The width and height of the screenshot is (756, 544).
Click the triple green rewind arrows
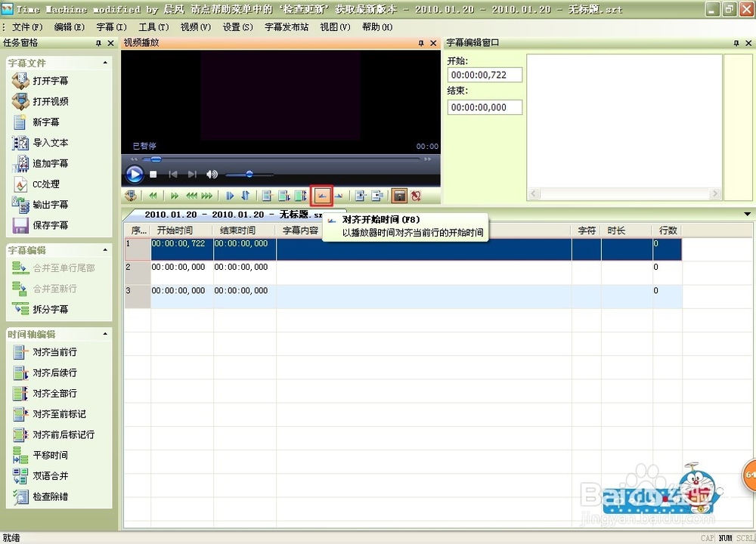point(192,196)
